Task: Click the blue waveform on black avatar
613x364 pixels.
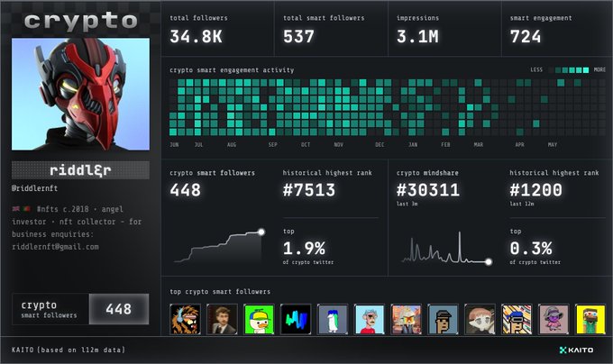Action: 296,320
